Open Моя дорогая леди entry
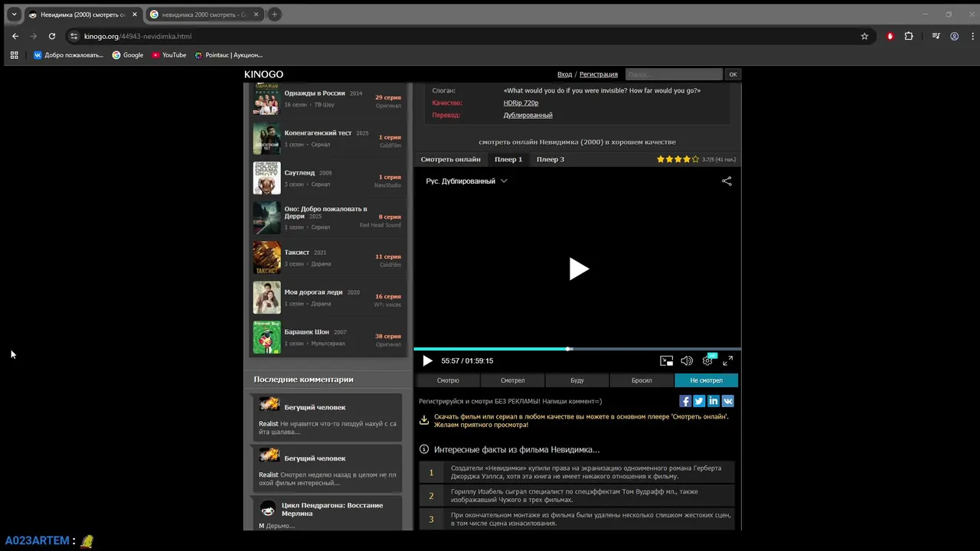 [328, 298]
